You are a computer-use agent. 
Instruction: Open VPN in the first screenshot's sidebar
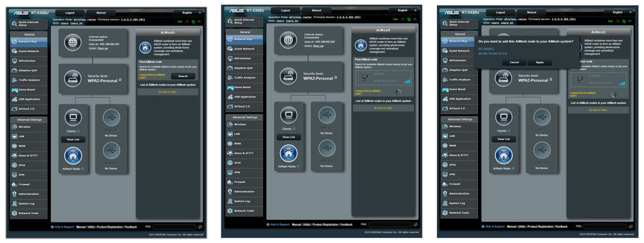click(x=29, y=175)
